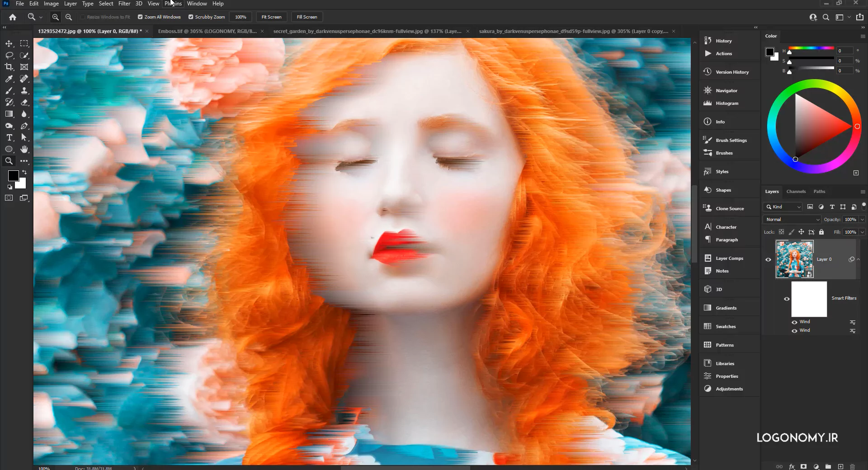This screenshot has width=868, height=470.
Task: Click the Fit Screen button
Action: coord(271,17)
